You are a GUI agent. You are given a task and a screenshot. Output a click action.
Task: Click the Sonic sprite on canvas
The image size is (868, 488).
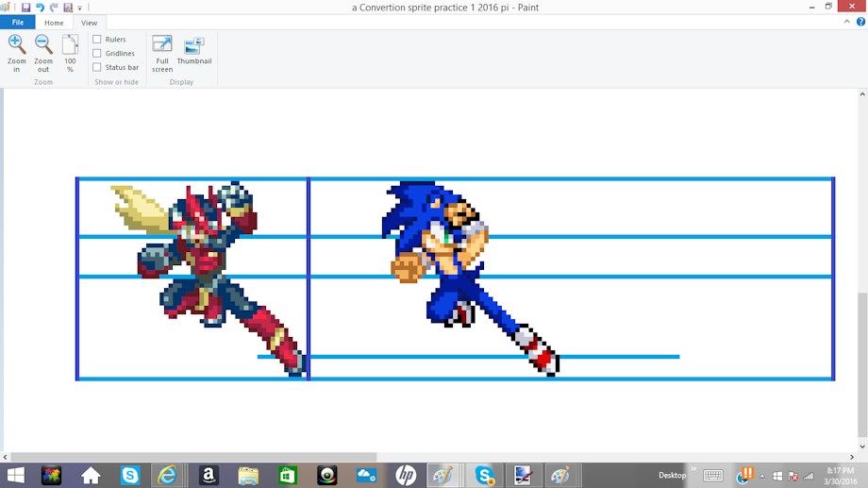click(471, 277)
